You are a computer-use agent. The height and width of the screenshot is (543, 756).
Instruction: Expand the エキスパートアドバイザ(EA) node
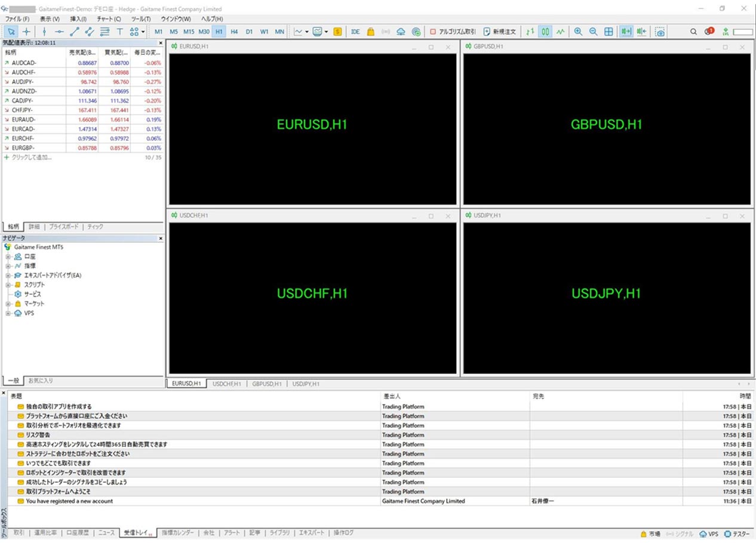(x=8, y=275)
